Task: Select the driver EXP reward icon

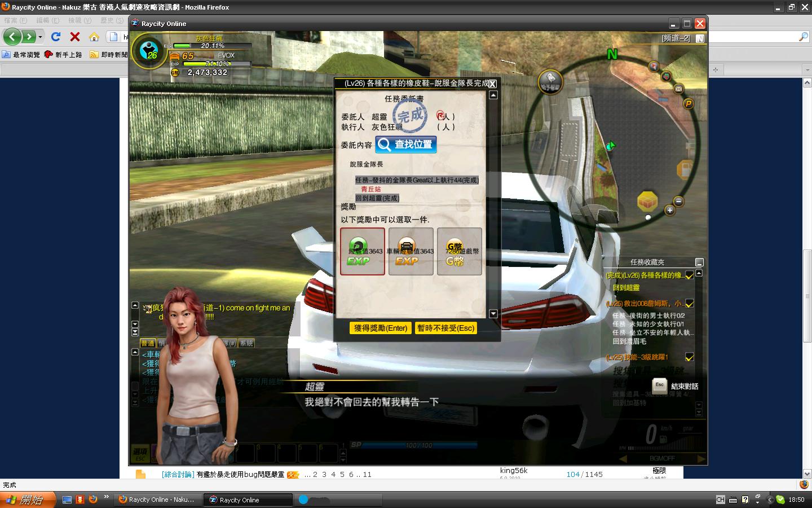Action: point(363,252)
